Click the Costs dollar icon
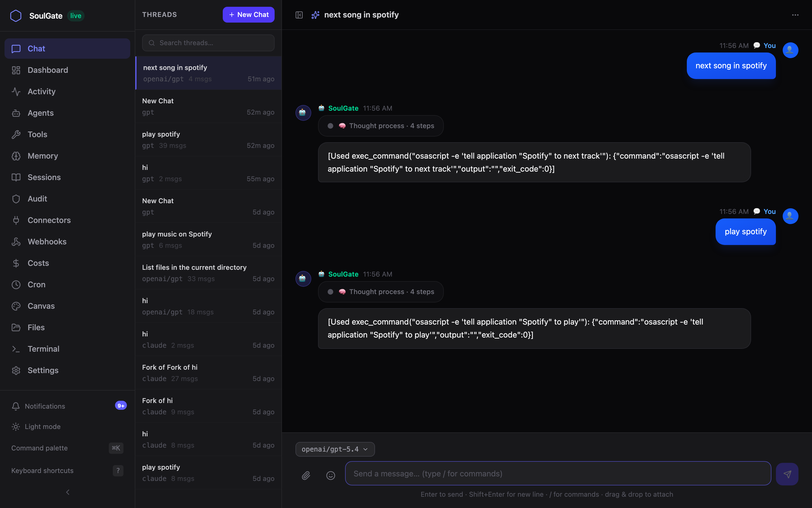 pos(16,263)
